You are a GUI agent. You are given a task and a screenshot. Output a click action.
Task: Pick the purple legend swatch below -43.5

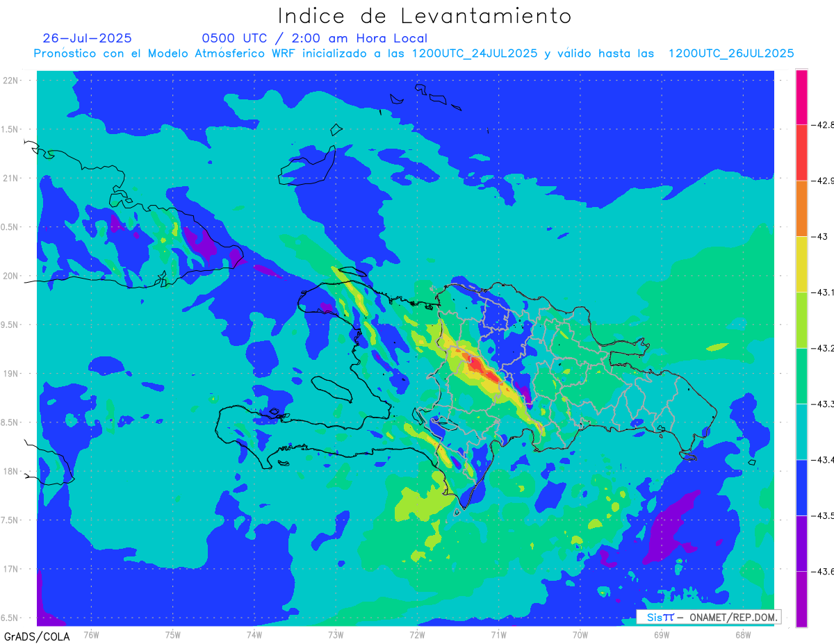coord(801,543)
